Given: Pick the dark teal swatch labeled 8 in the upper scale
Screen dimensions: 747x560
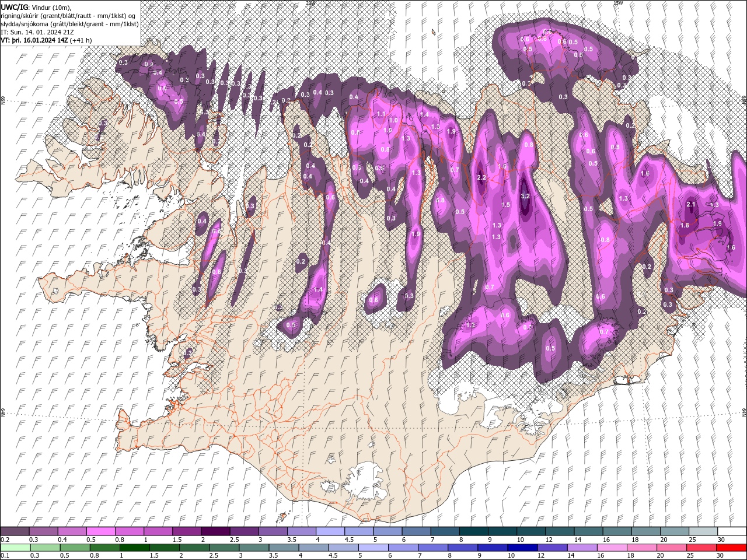Looking at the screenshot, I should click(474, 531).
